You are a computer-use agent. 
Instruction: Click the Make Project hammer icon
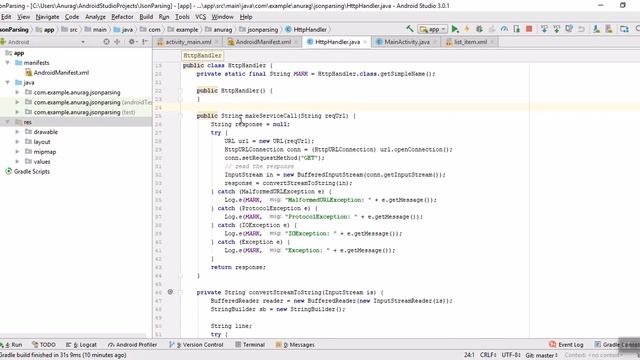[x=410, y=29]
